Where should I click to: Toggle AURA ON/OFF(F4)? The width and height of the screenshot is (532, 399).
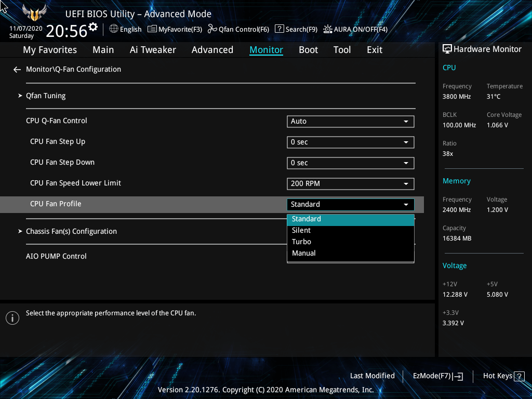pos(355,29)
